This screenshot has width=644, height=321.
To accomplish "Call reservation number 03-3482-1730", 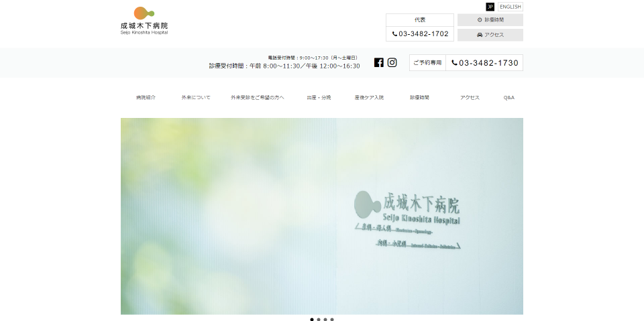I will click(484, 63).
